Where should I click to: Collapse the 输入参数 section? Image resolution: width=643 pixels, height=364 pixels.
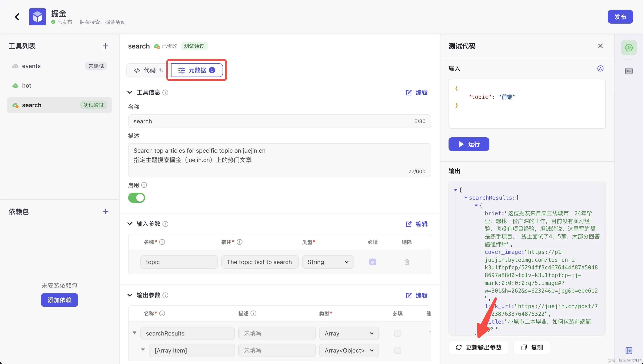(x=130, y=224)
